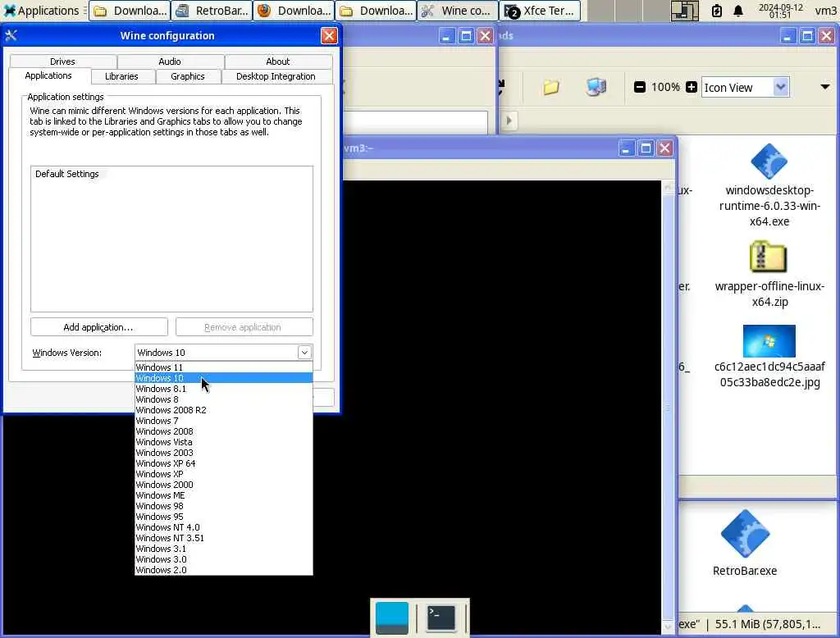
Task: Switch to RetroBar taskbar window button
Action: click(x=212, y=11)
